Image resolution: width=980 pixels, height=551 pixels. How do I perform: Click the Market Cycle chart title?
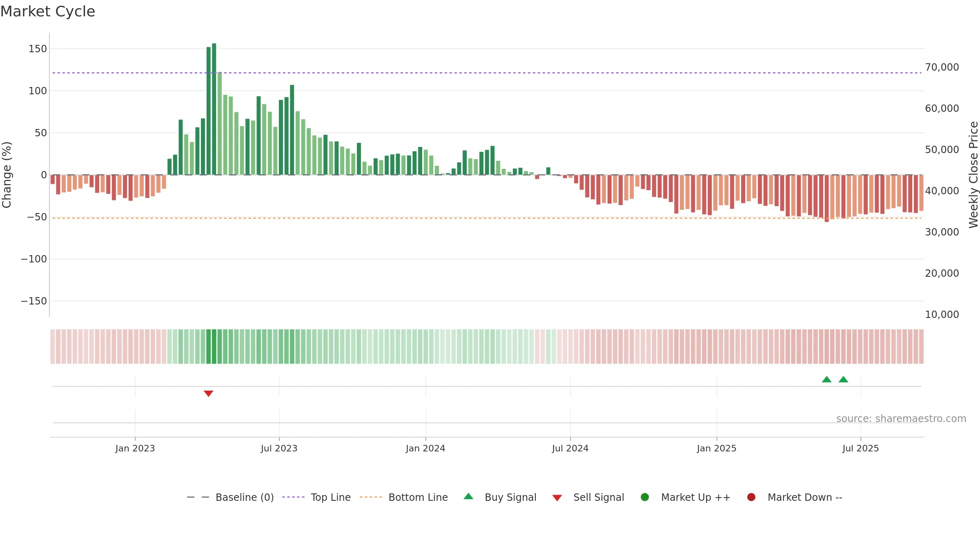point(48,11)
